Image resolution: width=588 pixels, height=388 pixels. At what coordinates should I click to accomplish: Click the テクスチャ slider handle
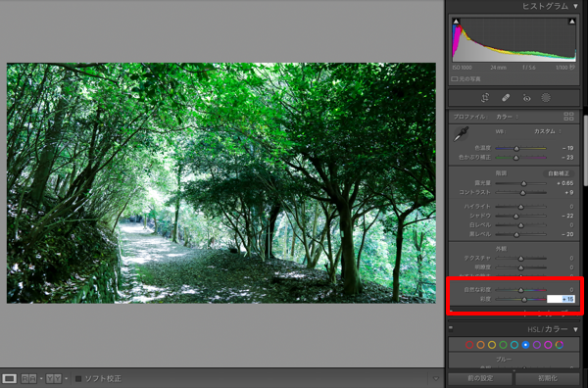pos(521,259)
